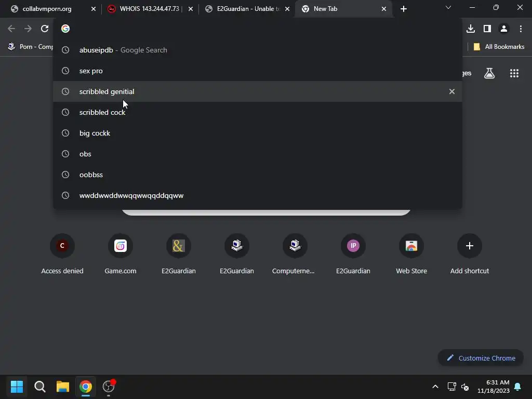Open the E2Guardian shortcut with purple IP icon
532x399 pixels.
pyautogui.click(x=353, y=255)
